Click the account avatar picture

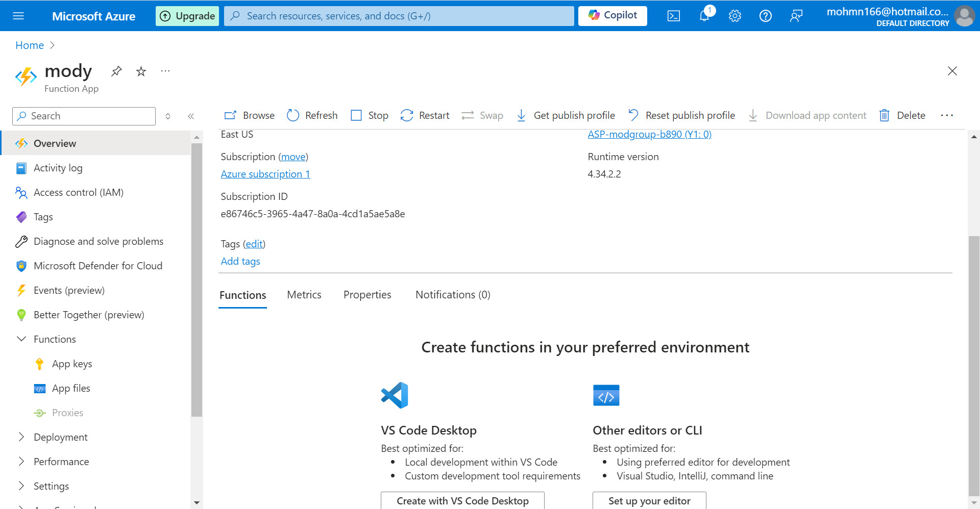coord(964,16)
